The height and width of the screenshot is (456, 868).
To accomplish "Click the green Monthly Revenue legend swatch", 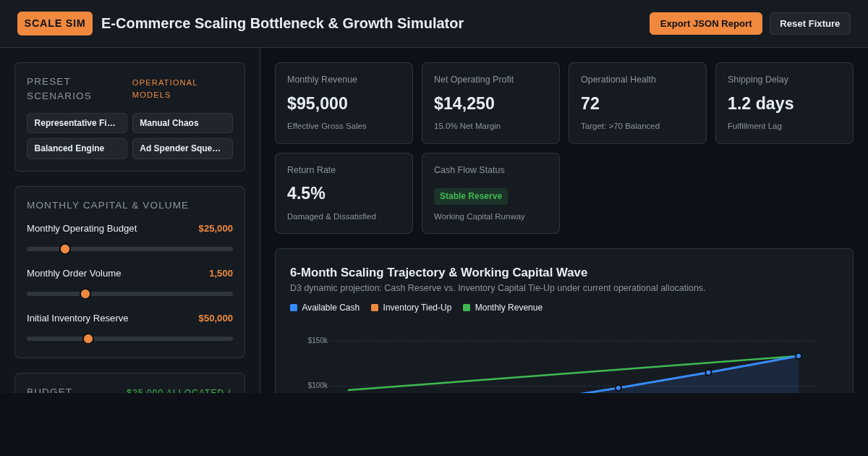I will (467, 308).
